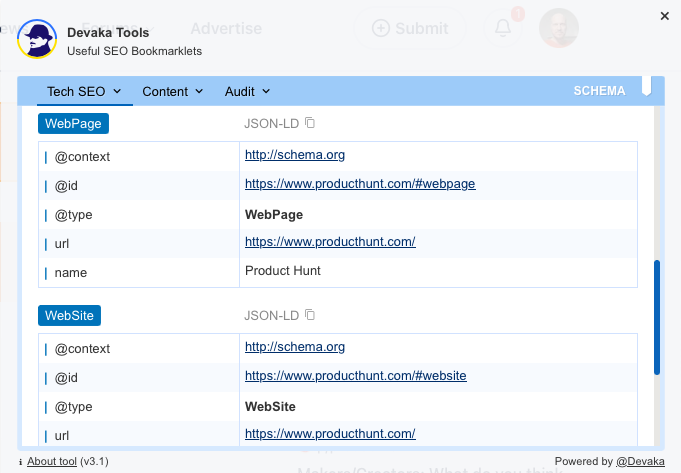The width and height of the screenshot is (681, 473).
Task: Click the WebPage '@type' property label
Action: [73, 215]
